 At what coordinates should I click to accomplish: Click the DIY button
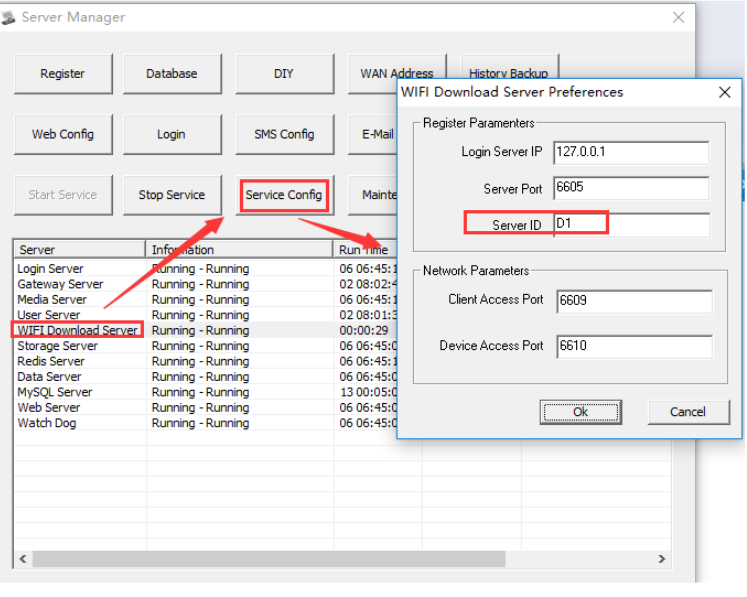click(284, 74)
